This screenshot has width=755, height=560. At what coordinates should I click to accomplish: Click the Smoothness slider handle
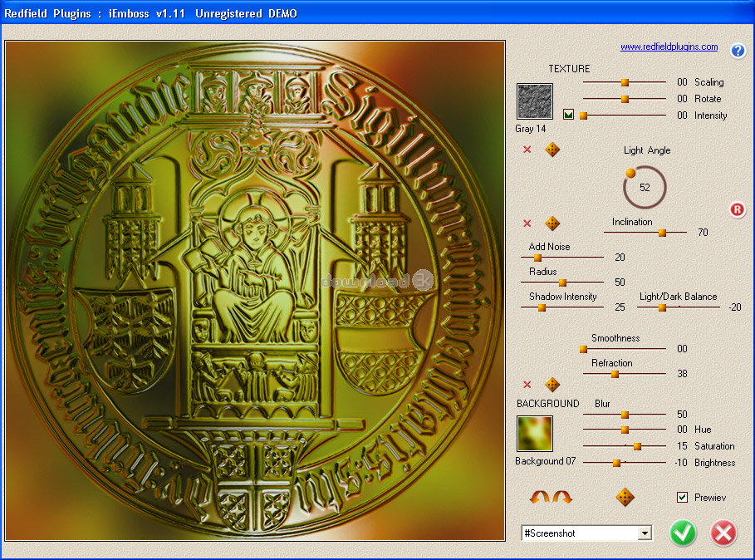[x=583, y=349]
